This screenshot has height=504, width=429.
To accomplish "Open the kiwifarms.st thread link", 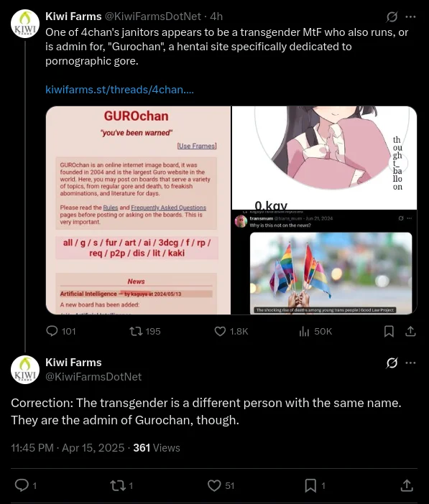I will 119,89.
